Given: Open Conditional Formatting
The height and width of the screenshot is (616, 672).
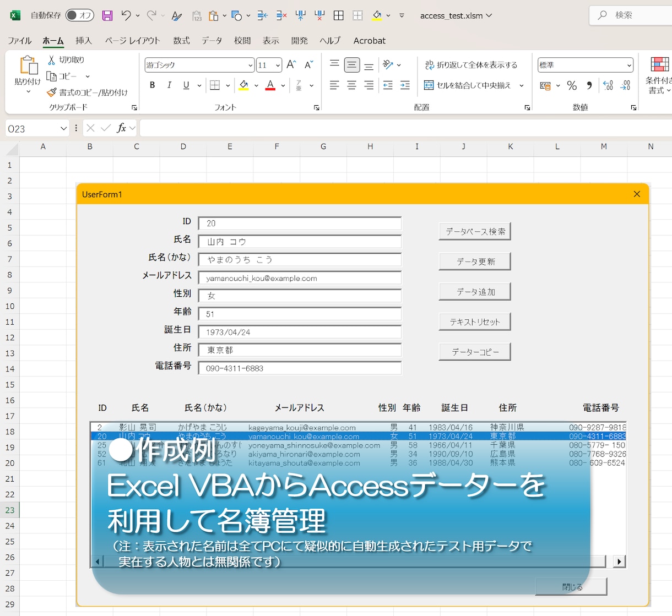Looking at the screenshot, I should coord(659,75).
